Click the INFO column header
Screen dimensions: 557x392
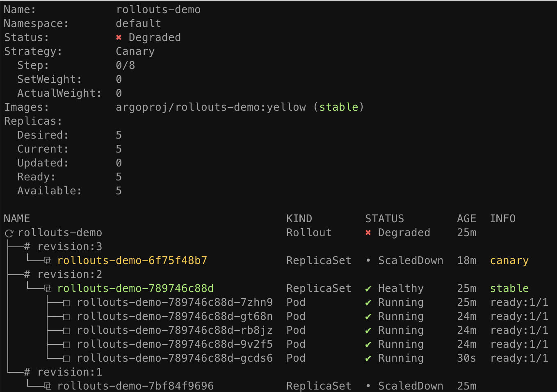(x=503, y=219)
